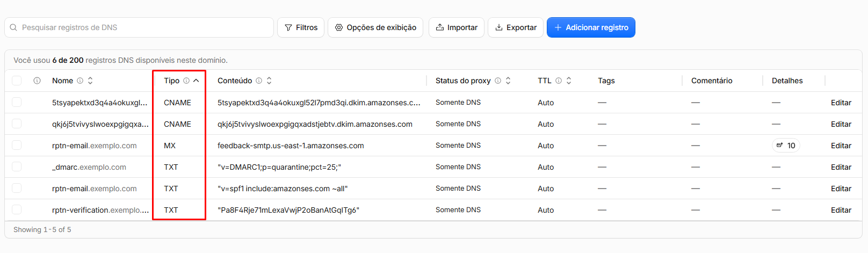The image size is (868, 253).
Task: Toggle Tipo column sort arrow
Action: [x=196, y=81]
